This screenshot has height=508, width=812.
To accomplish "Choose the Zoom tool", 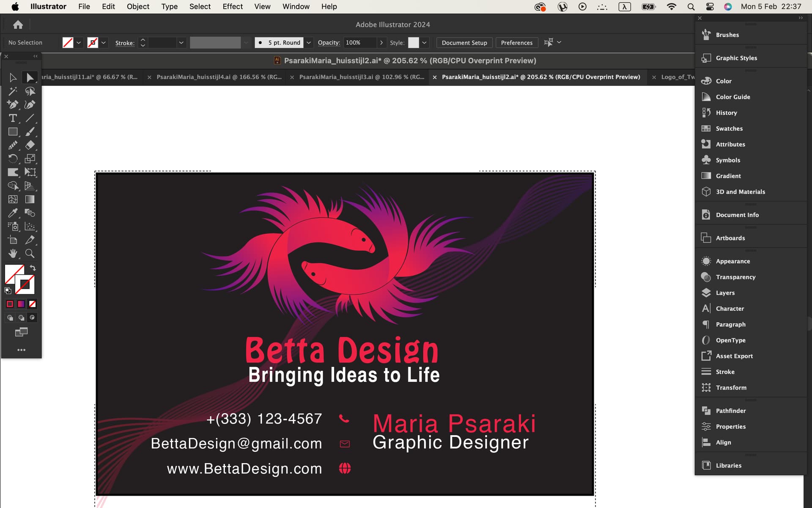I will coord(30,254).
